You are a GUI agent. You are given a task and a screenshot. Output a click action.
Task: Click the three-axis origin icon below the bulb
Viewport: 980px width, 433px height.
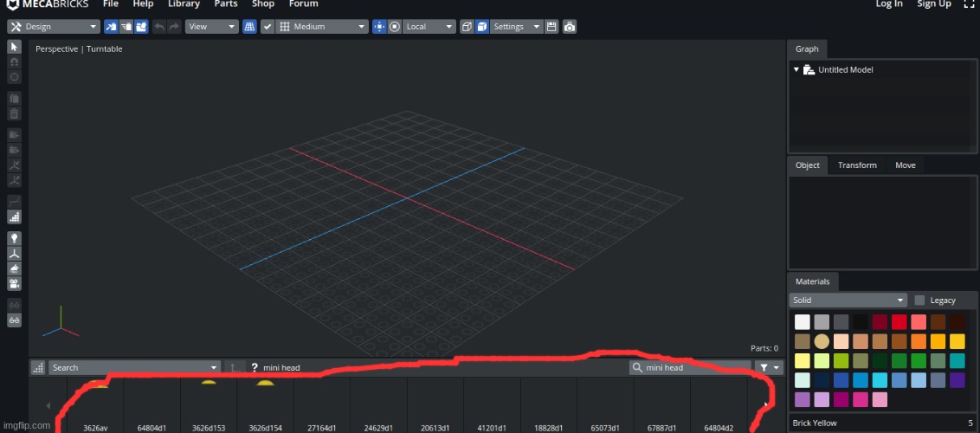tap(15, 253)
